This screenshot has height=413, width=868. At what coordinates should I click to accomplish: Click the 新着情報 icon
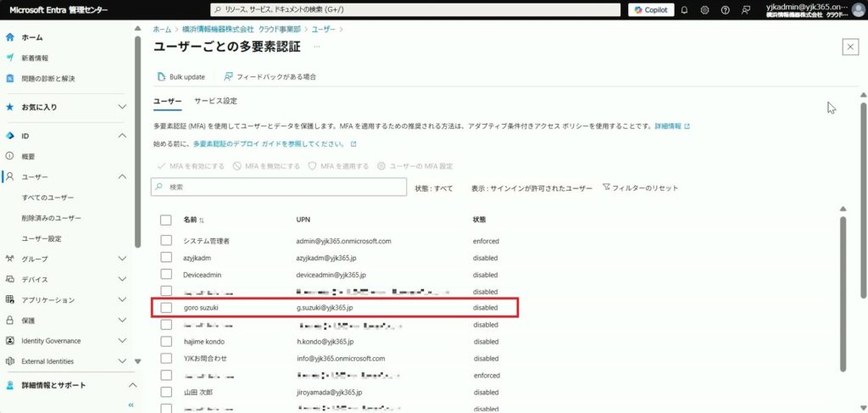pyautogui.click(x=9, y=59)
